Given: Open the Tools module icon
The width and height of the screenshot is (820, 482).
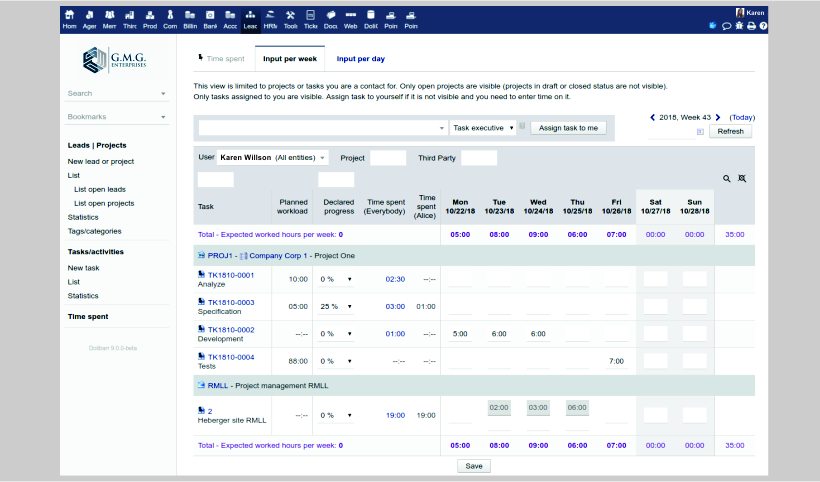Looking at the screenshot, I should click(x=290, y=20).
